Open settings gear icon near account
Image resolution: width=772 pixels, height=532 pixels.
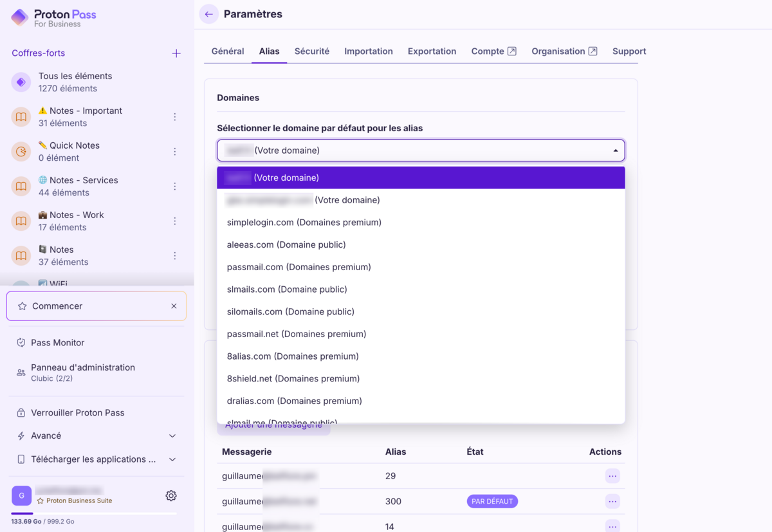[x=171, y=495]
